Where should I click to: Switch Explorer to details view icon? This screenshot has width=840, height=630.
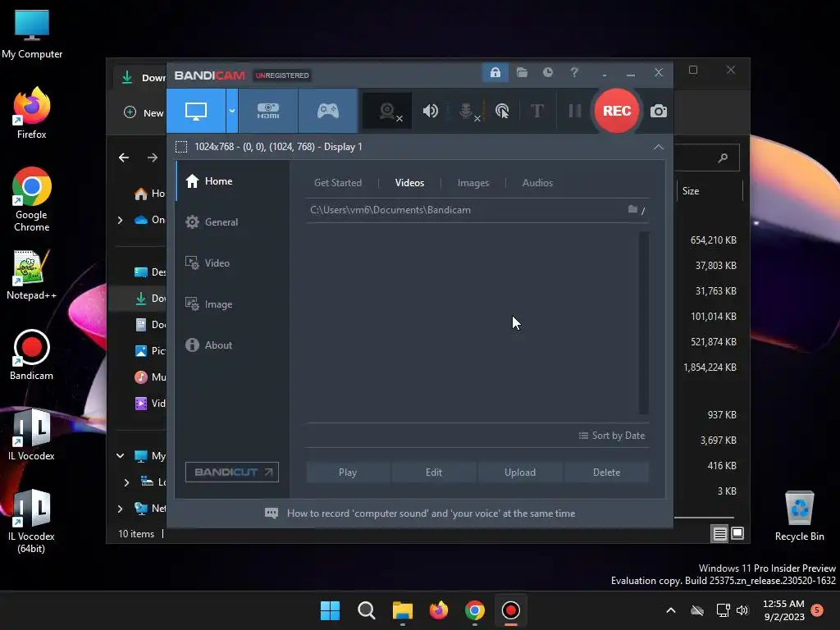(719, 533)
